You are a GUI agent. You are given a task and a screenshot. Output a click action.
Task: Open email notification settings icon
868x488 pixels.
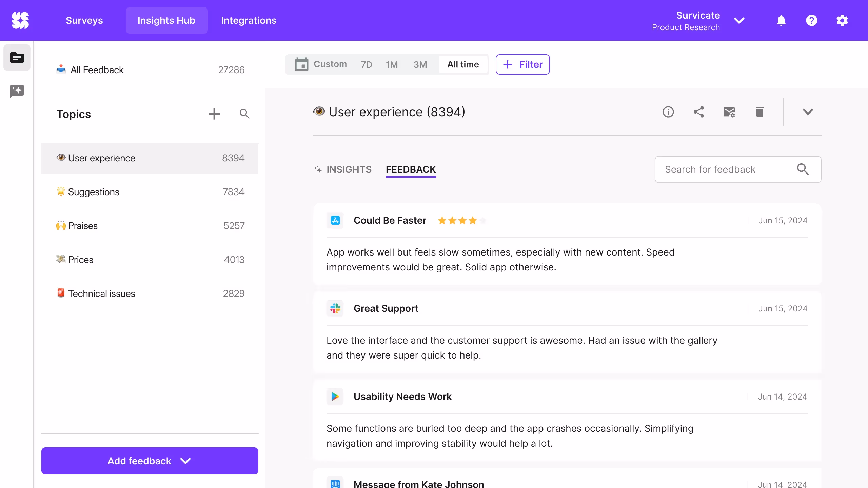[x=729, y=112]
